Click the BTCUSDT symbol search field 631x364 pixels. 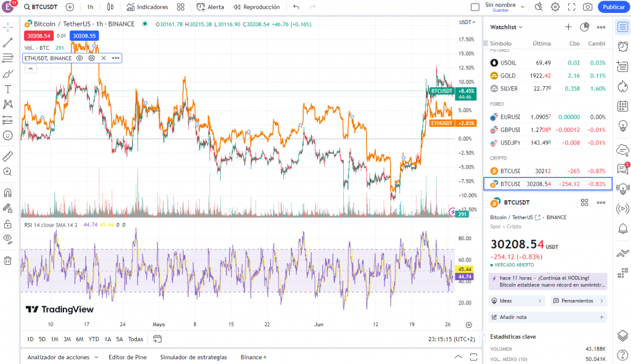click(x=44, y=7)
